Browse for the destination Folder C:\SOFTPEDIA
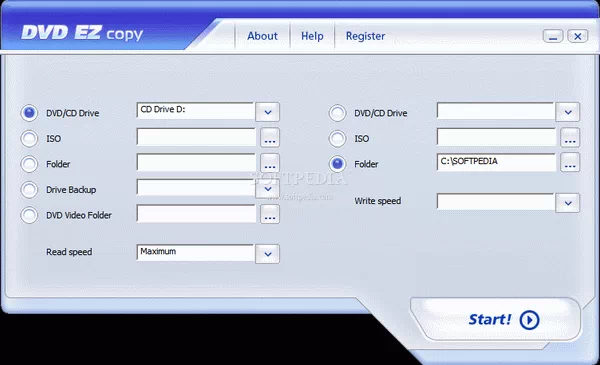600x365 pixels. pos(570,163)
